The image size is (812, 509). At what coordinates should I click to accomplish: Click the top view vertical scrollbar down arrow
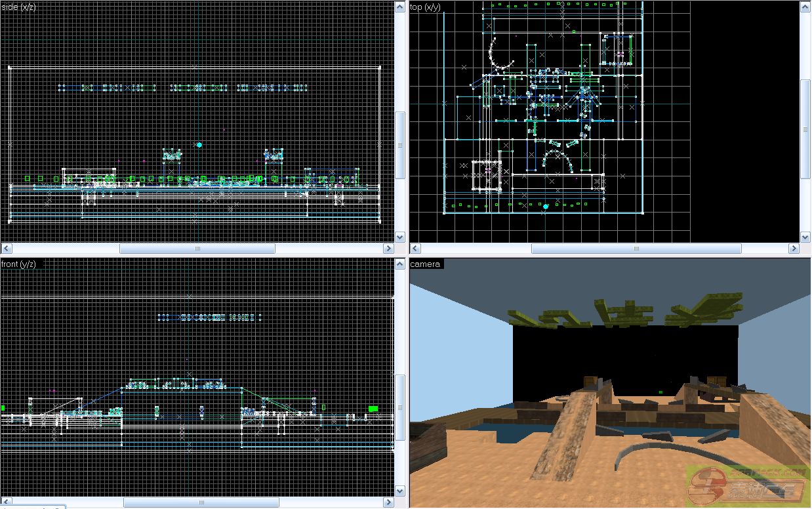pos(806,237)
